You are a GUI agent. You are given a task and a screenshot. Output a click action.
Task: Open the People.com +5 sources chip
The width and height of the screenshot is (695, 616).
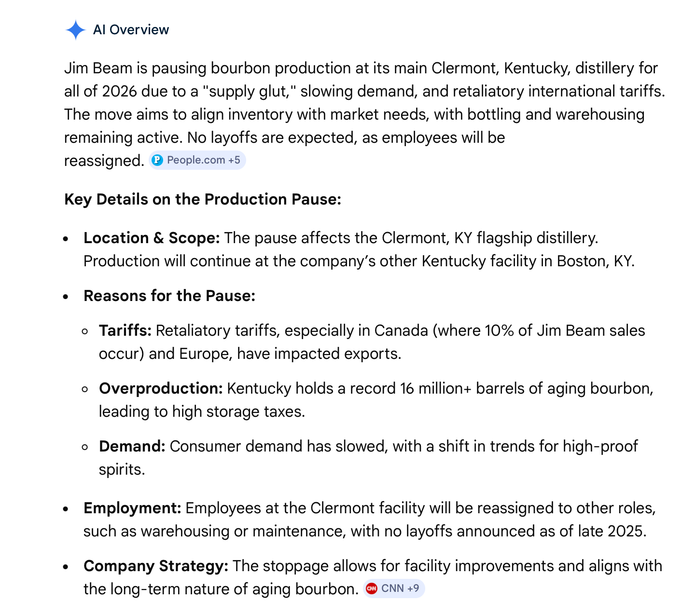click(x=197, y=160)
